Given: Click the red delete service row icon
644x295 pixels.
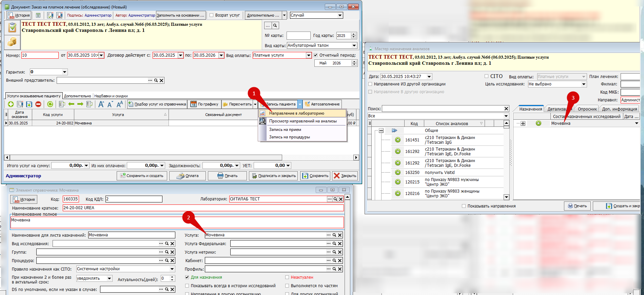Looking at the screenshot, I should pyautogui.click(x=38, y=104).
